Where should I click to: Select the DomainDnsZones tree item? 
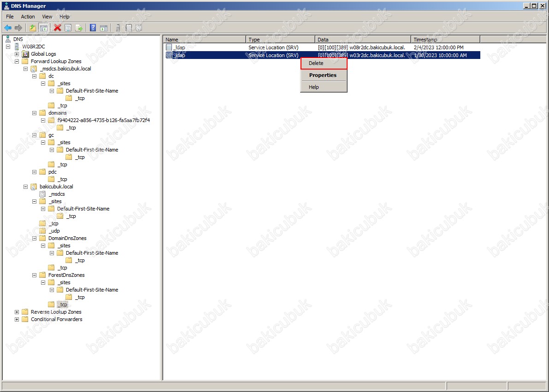[x=67, y=238]
